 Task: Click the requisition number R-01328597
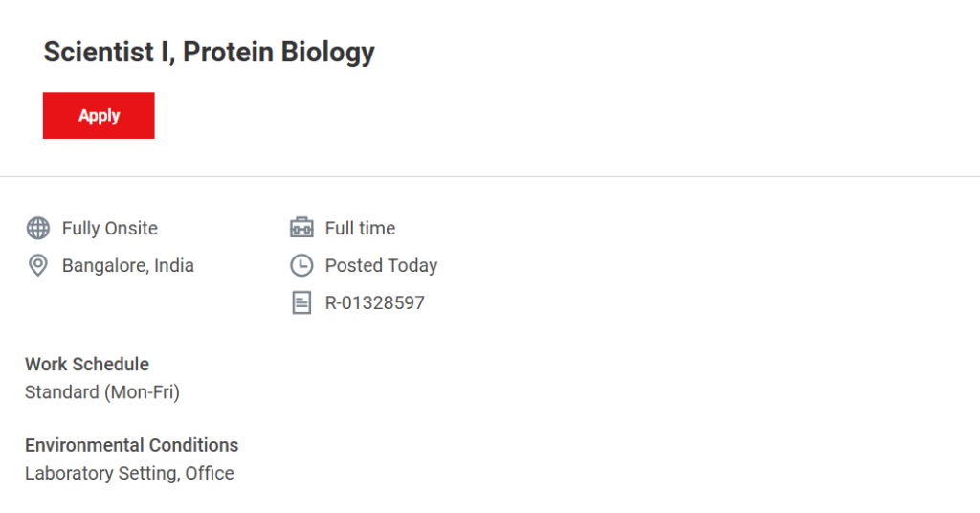374,303
